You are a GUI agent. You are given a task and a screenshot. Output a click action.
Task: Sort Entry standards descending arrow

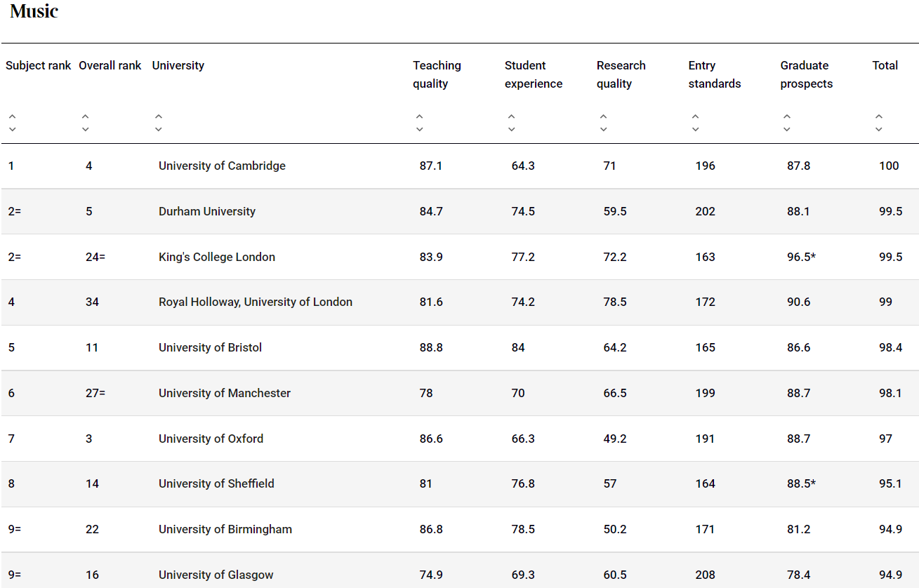pos(695,129)
